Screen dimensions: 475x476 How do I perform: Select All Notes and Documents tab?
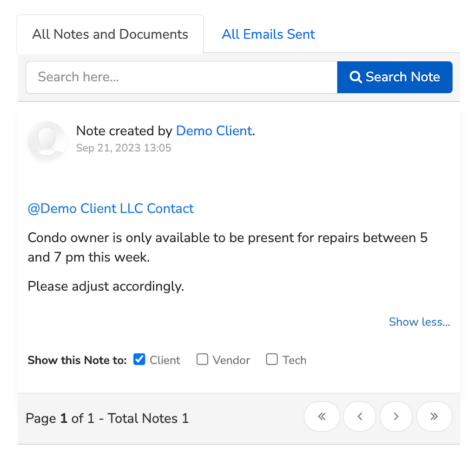(x=110, y=34)
